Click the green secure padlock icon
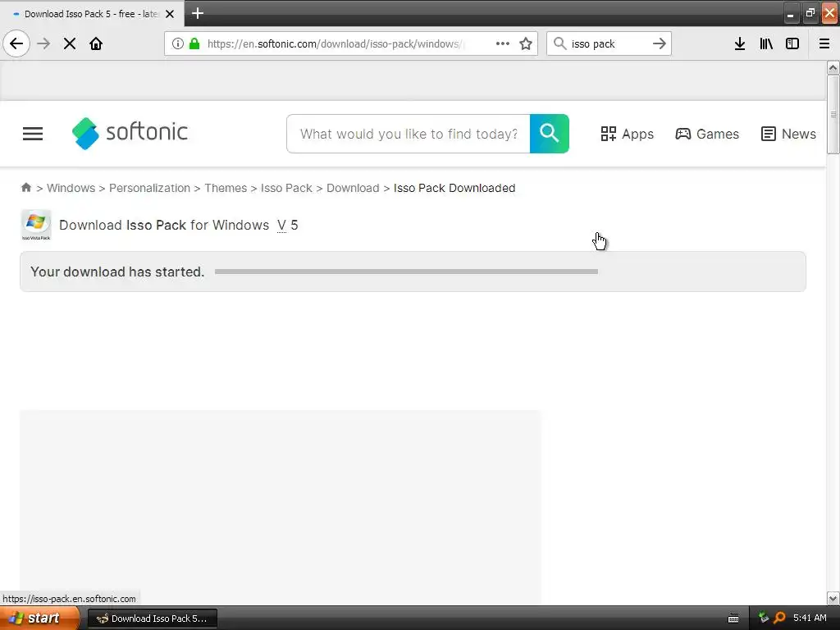The image size is (840, 630). tap(194, 43)
